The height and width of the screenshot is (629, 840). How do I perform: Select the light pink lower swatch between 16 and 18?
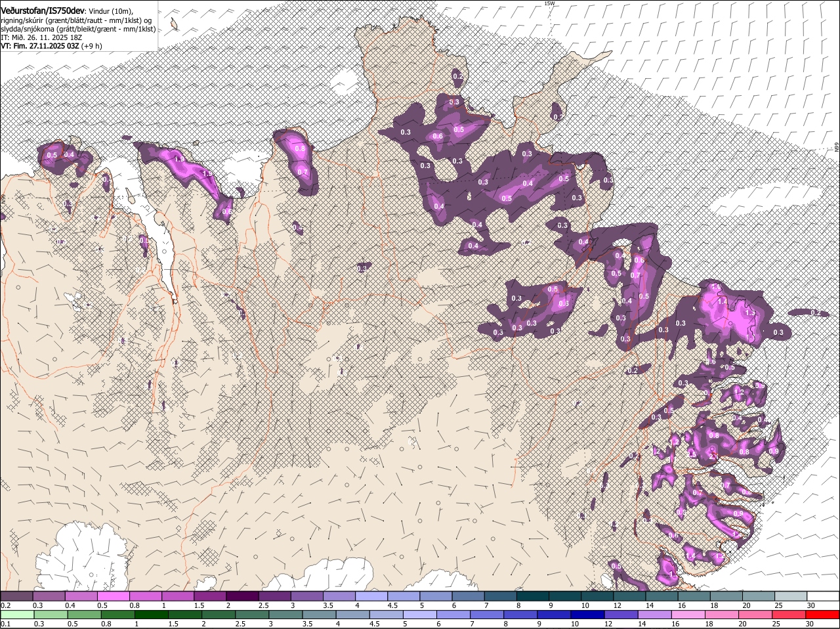coord(688,615)
